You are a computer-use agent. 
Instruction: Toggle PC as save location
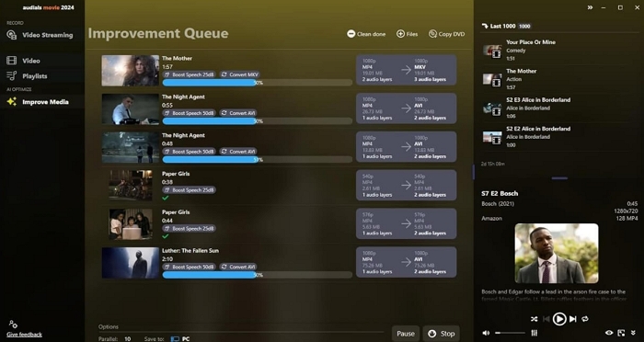point(180,338)
